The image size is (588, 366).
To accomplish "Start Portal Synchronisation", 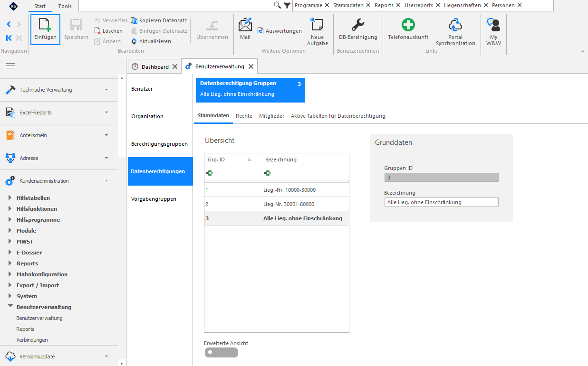I will coord(455,32).
